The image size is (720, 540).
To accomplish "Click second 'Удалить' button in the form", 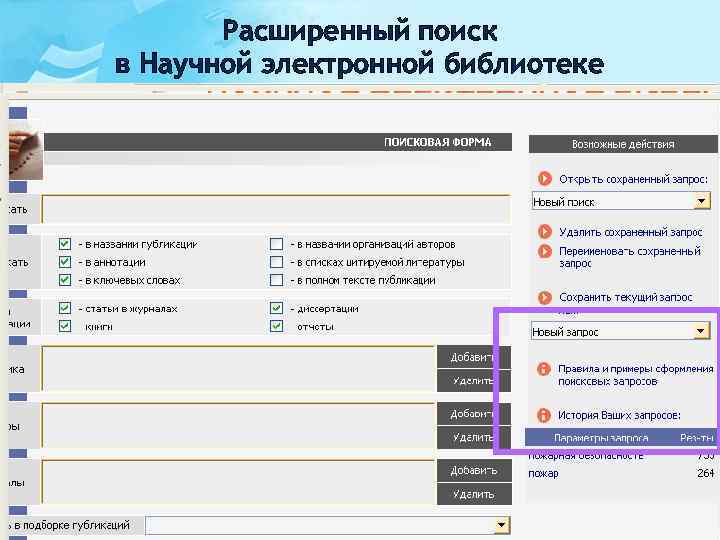I will 474,438.
